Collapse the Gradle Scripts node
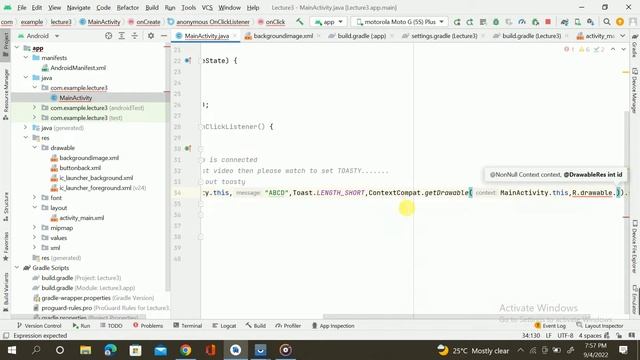Viewport: 640px width, 360px height. coord(17,268)
